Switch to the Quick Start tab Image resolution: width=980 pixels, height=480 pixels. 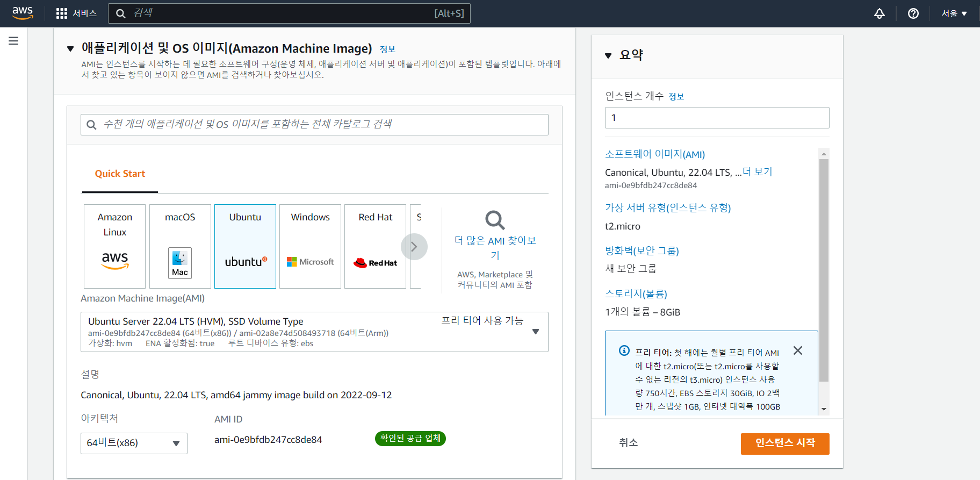pyautogui.click(x=120, y=174)
